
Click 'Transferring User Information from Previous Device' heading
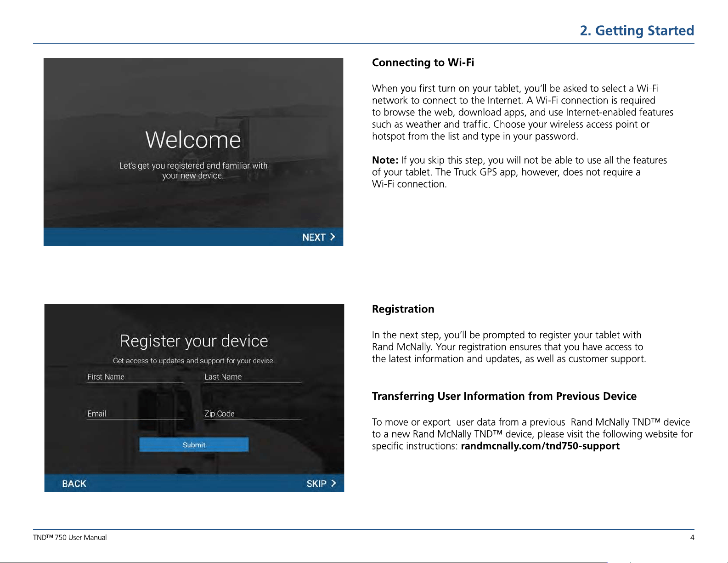(x=504, y=396)
